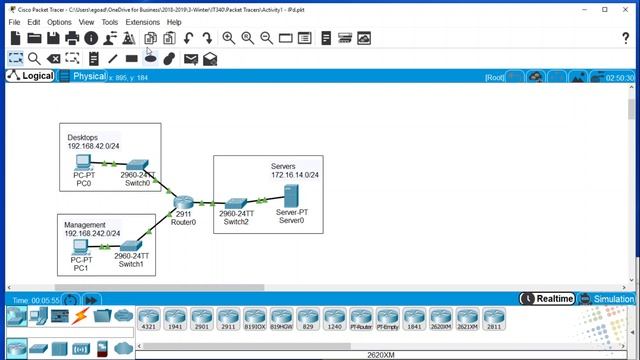Redo the last action

207,38
